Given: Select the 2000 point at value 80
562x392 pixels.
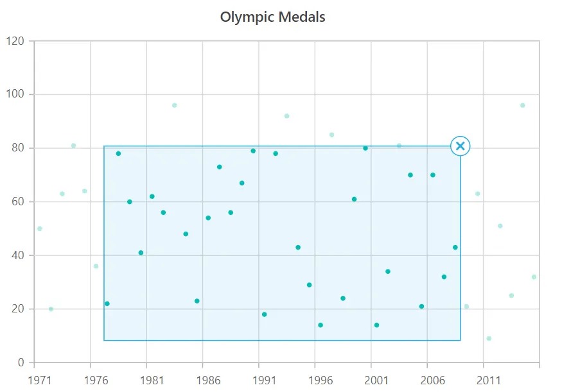Looking at the screenshot, I should click(365, 148).
